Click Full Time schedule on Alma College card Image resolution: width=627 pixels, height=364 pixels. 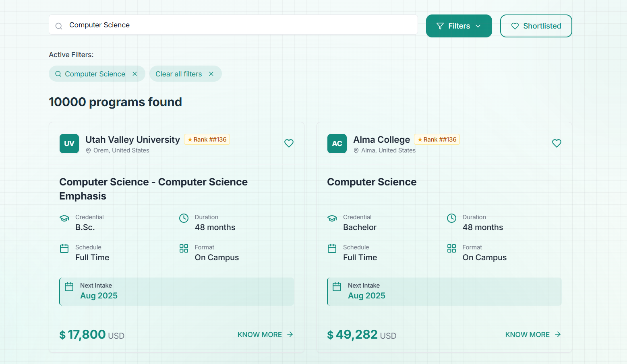point(360,257)
